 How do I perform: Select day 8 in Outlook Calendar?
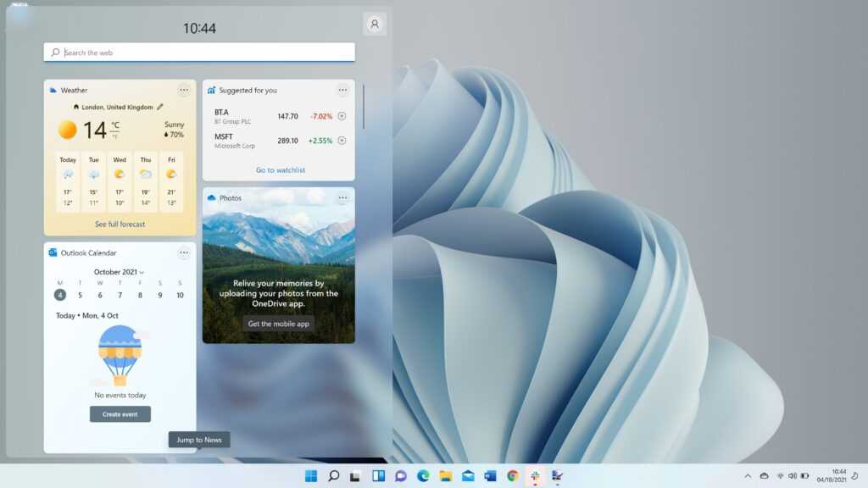[x=140, y=295]
